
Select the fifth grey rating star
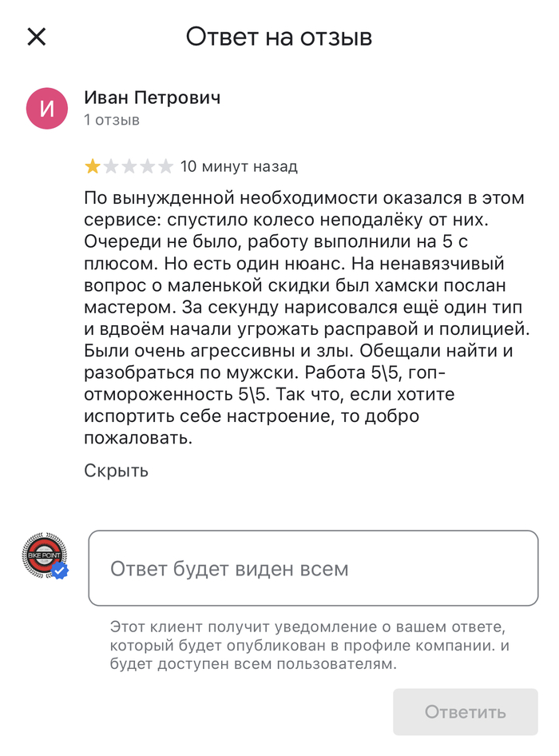(165, 166)
